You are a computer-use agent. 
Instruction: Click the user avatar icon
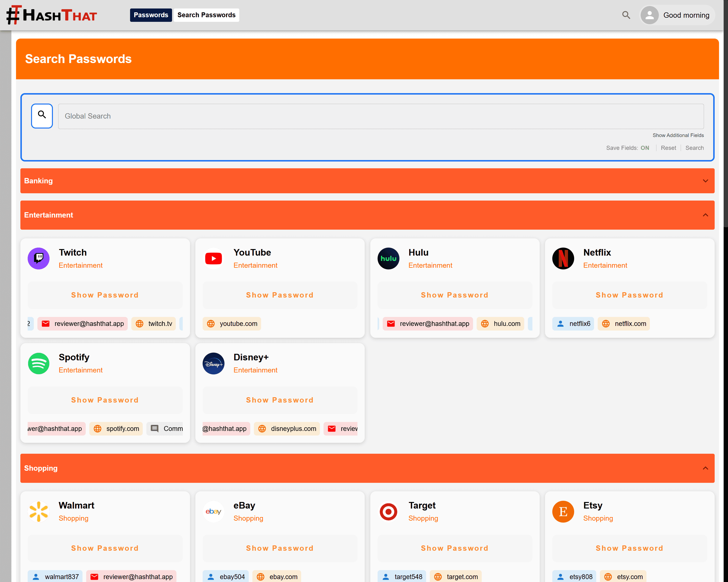point(649,15)
